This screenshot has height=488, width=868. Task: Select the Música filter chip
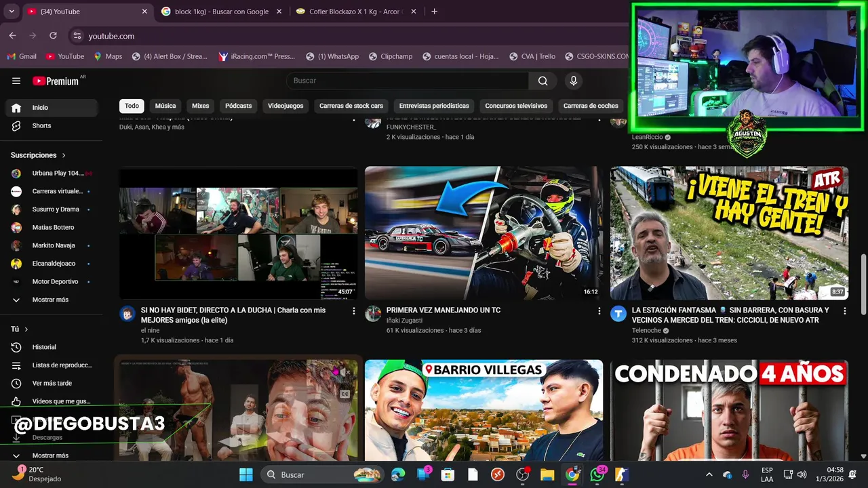[165, 106]
